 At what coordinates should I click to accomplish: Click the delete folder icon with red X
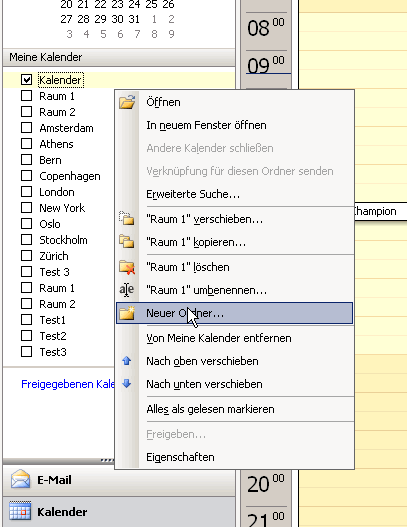point(127,267)
